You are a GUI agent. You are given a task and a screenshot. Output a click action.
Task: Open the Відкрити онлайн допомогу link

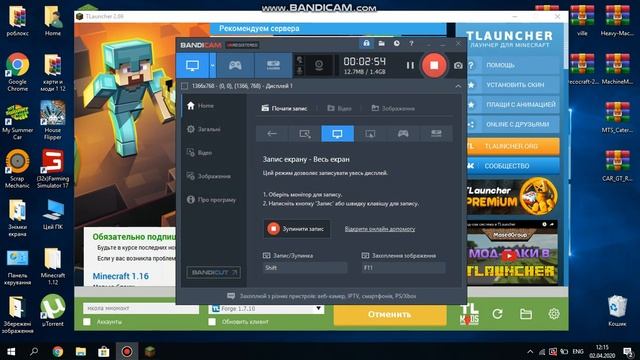point(380,229)
